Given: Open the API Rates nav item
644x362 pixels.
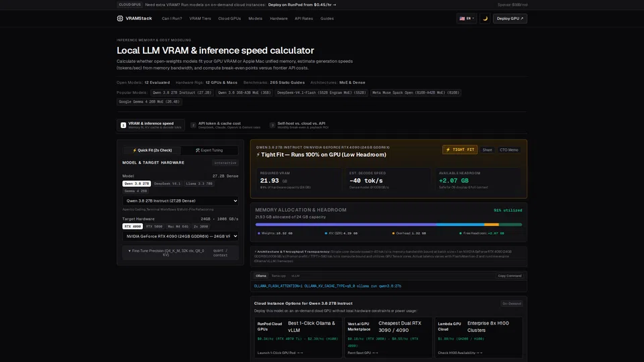Looking at the screenshot, I should (303, 19).
